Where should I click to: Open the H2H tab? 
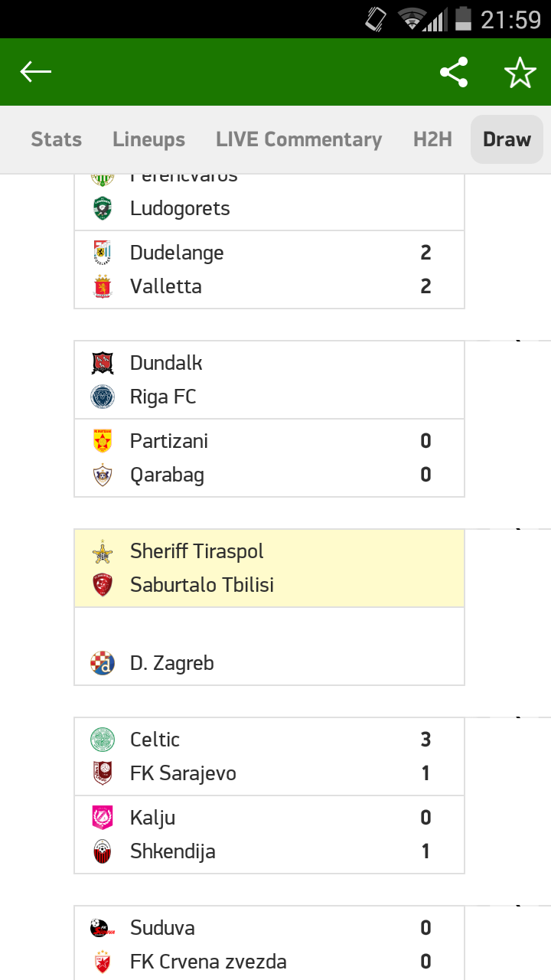pos(432,139)
